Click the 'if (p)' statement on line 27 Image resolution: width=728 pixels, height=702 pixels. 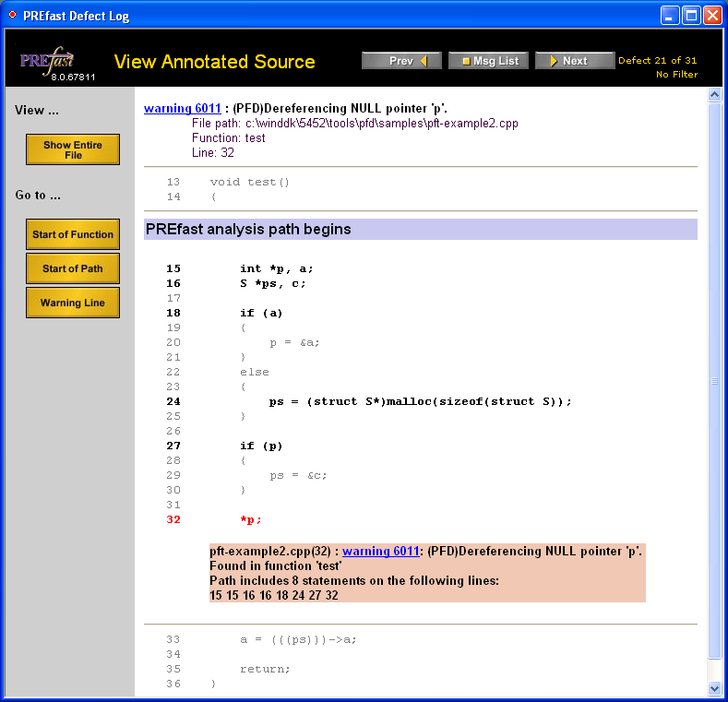coord(261,446)
